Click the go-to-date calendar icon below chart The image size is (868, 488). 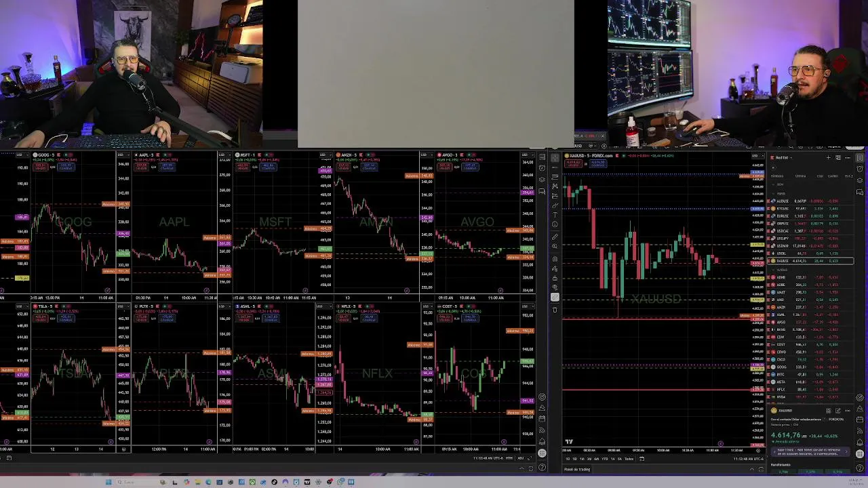642,459
